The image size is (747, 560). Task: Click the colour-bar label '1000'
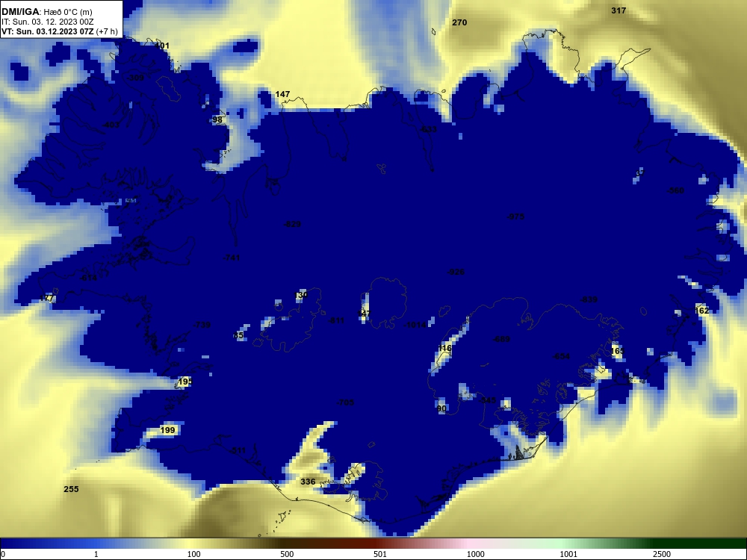coord(475,554)
